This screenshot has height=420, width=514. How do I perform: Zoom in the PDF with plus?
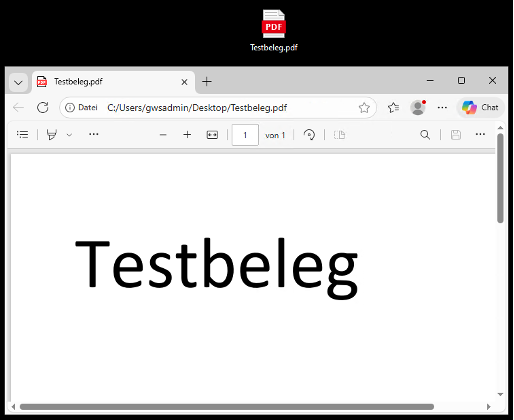187,135
